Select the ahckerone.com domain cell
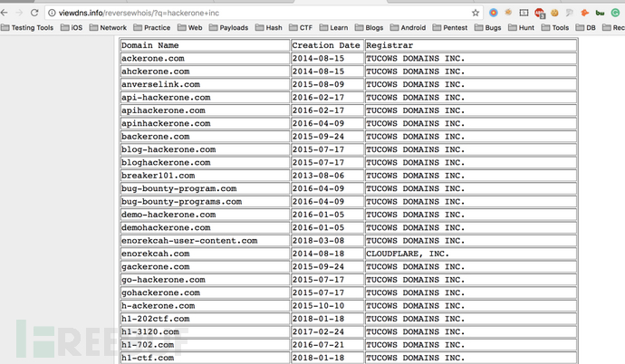625x364 pixels. click(x=205, y=72)
